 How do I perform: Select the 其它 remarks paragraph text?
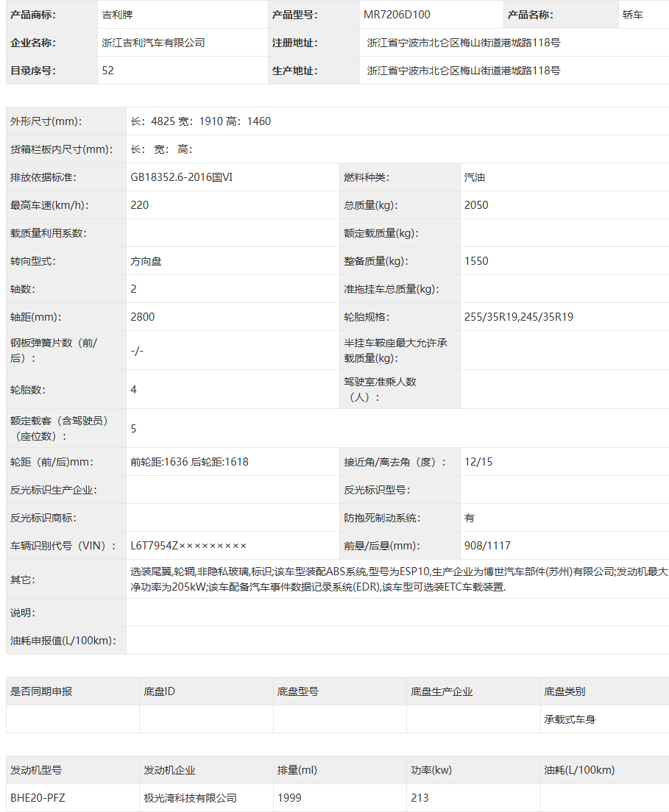[x=399, y=579]
